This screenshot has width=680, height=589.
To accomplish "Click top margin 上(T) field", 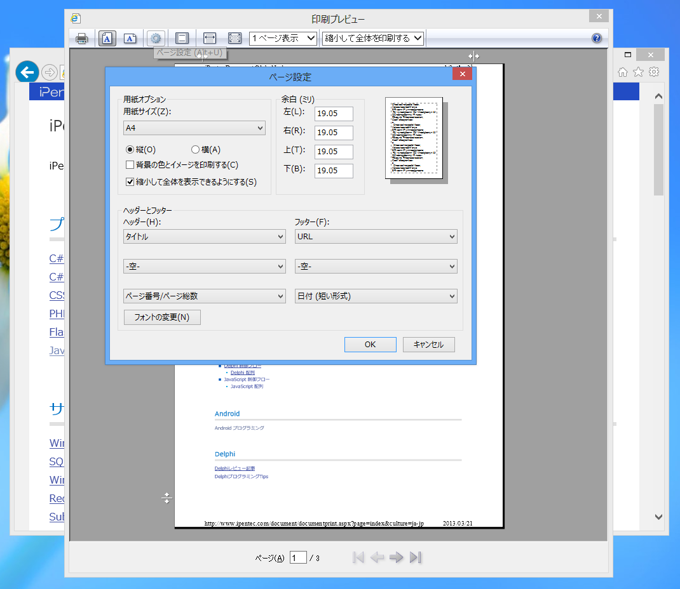I will (333, 152).
